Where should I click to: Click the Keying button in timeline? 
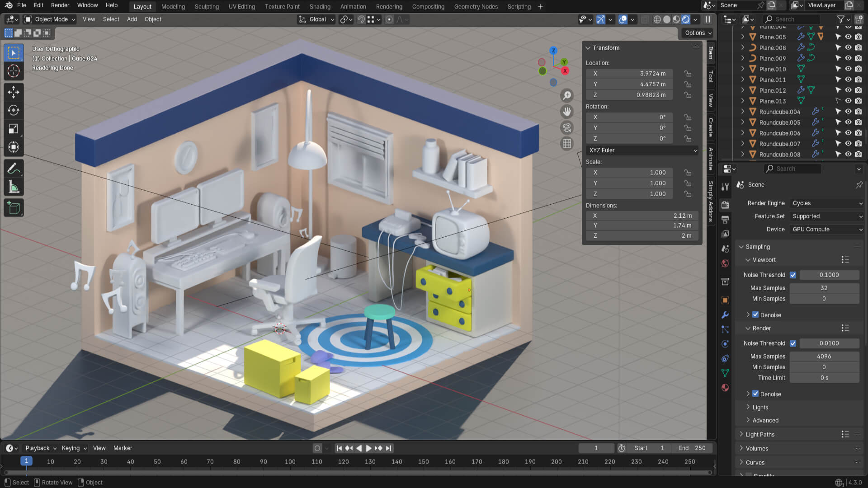click(74, 448)
